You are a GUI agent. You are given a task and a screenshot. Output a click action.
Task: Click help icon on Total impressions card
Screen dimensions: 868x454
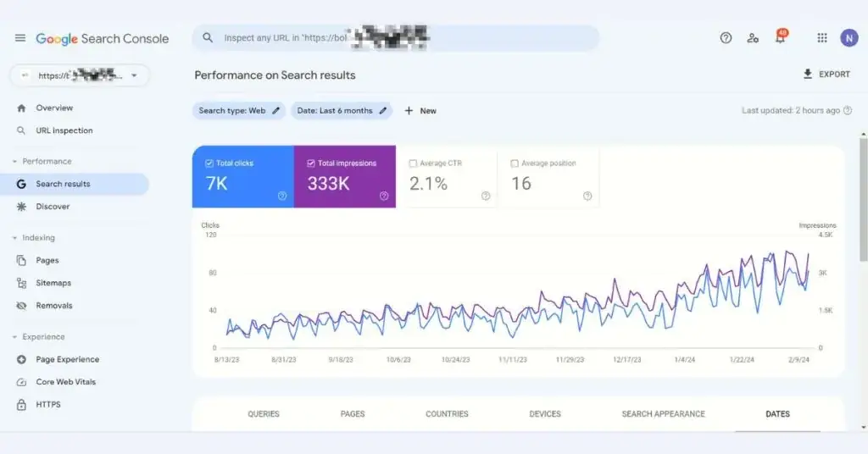coord(384,196)
